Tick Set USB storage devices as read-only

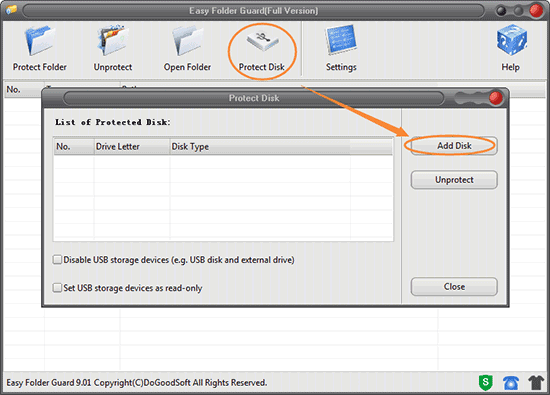[57, 288]
